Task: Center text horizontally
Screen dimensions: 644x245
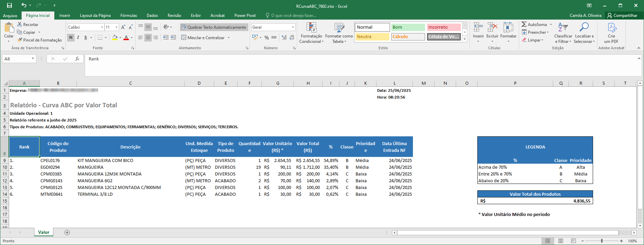Action: tap(148, 37)
